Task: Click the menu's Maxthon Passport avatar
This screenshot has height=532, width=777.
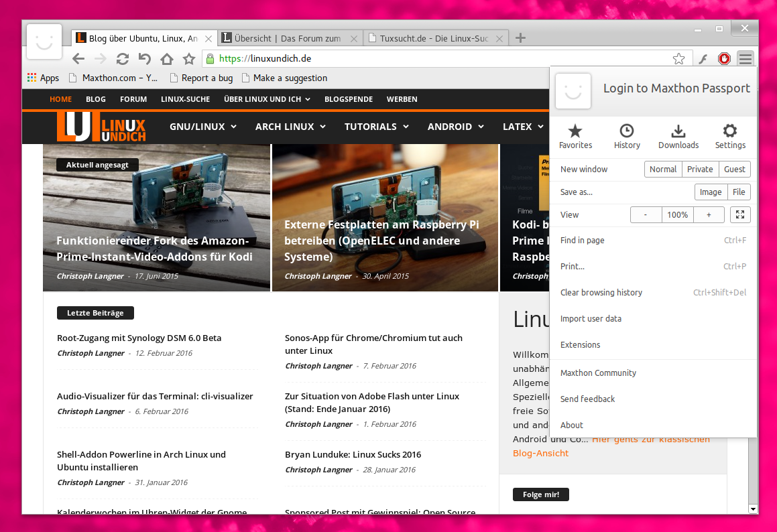Action: (x=573, y=91)
